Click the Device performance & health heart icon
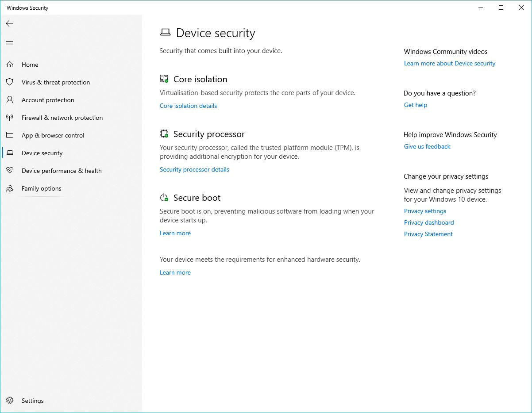This screenshot has height=413, width=532. pyautogui.click(x=10, y=171)
